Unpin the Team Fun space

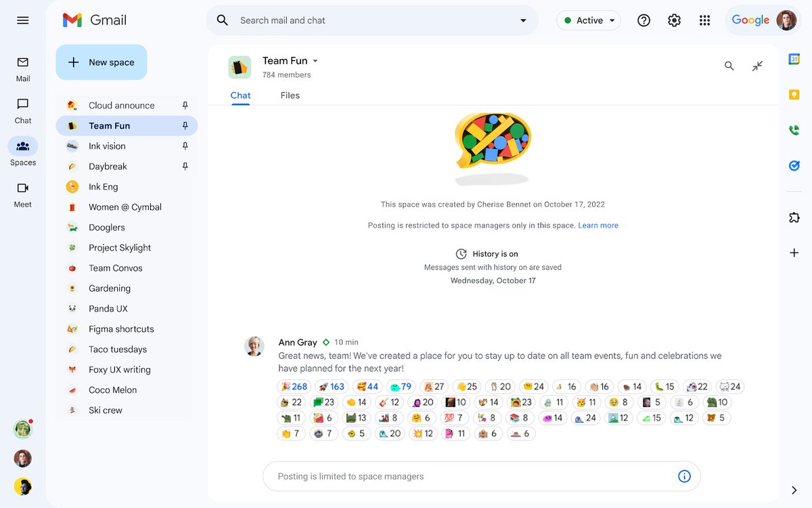coord(184,125)
